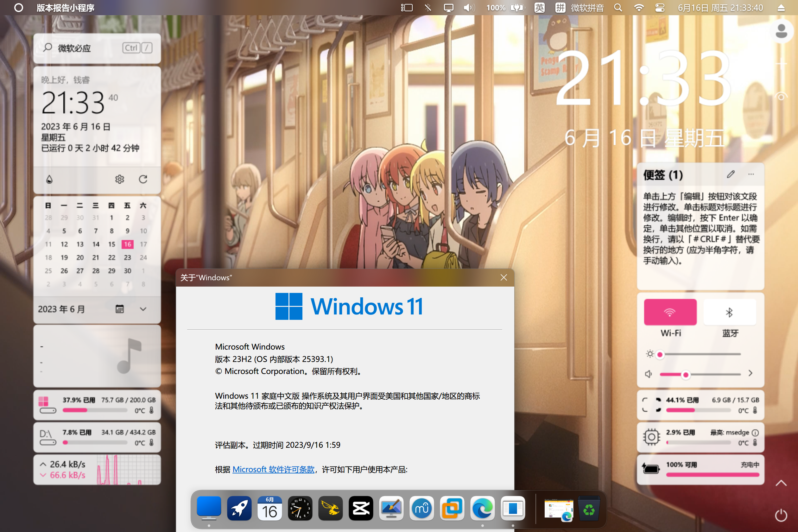Image resolution: width=798 pixels, height=532 pixels.
Task: Click the circle logo in the menu bar
Action: (x=19, y=8)
